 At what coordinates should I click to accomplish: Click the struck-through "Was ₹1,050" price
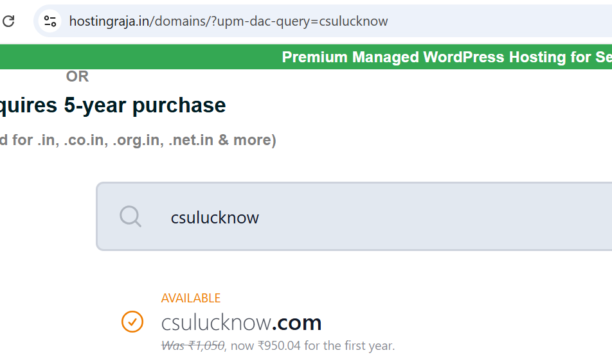193,345
